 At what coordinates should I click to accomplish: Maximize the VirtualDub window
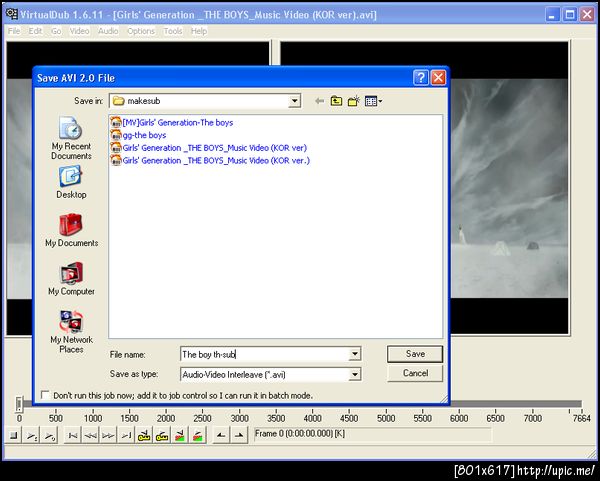click(x=570, y=15)
